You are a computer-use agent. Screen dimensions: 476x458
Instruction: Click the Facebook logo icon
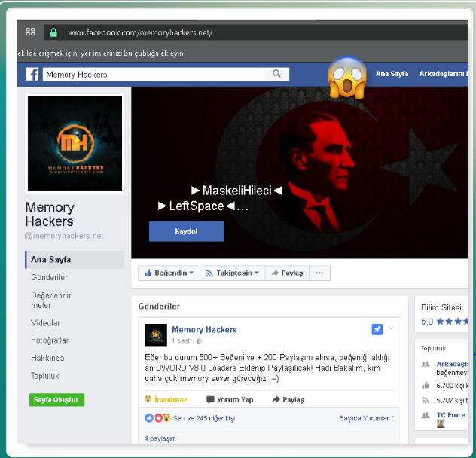click(x=32, y=74)
